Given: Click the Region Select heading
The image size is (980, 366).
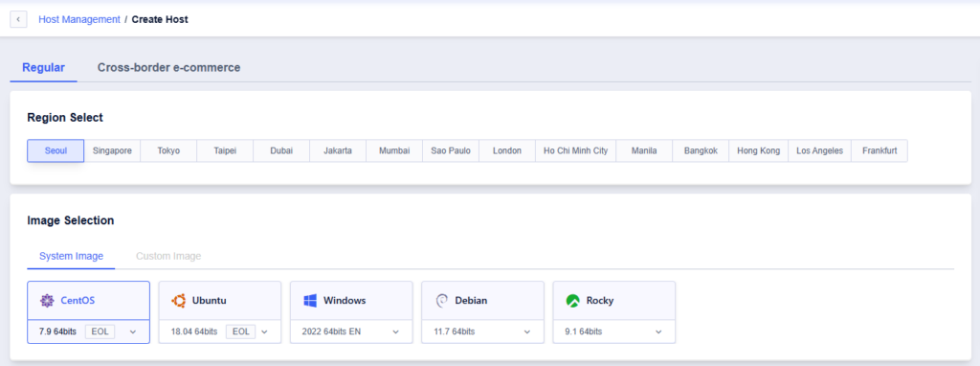Looking at the screenshot, I should [65, 117].
